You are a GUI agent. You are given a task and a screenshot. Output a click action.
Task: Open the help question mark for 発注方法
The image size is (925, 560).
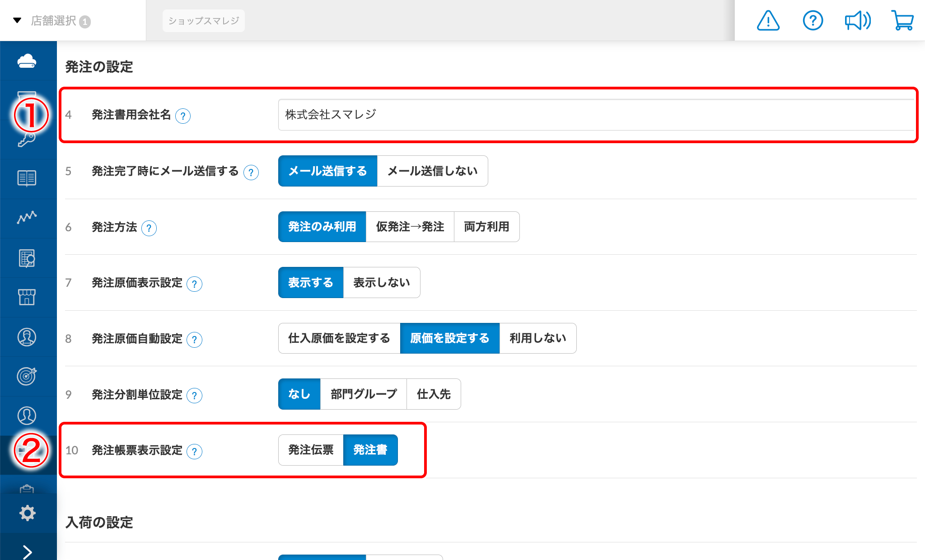[x=149, y=229]
